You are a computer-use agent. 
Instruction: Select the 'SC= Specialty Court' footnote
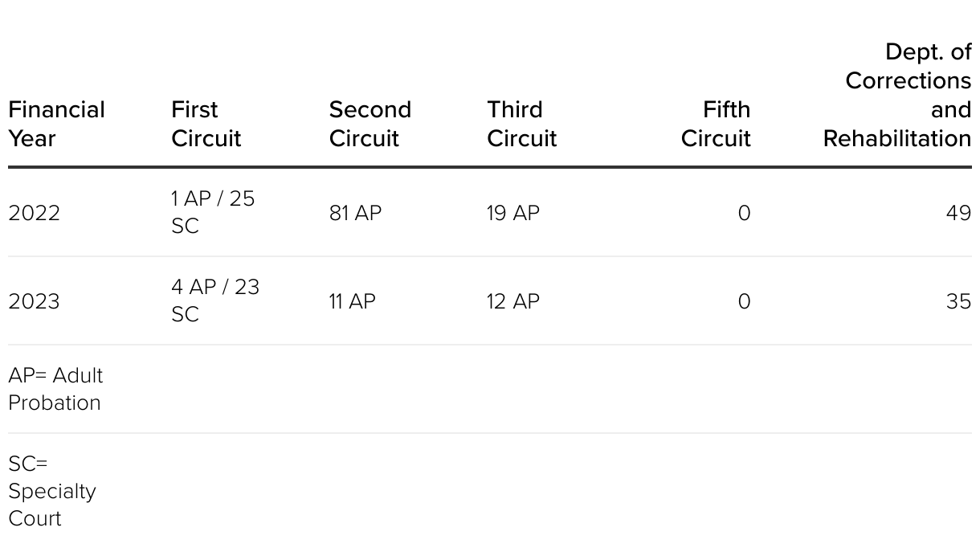tap(52, 491)
